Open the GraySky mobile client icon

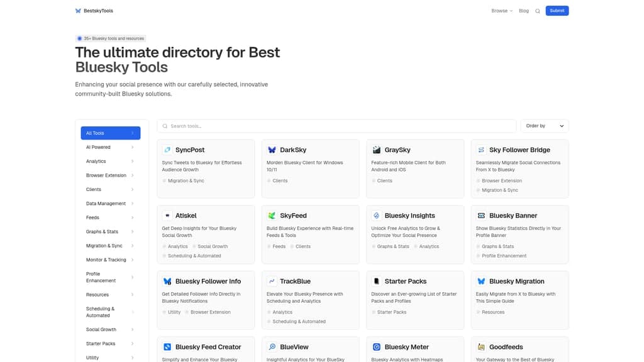(376, 150)
